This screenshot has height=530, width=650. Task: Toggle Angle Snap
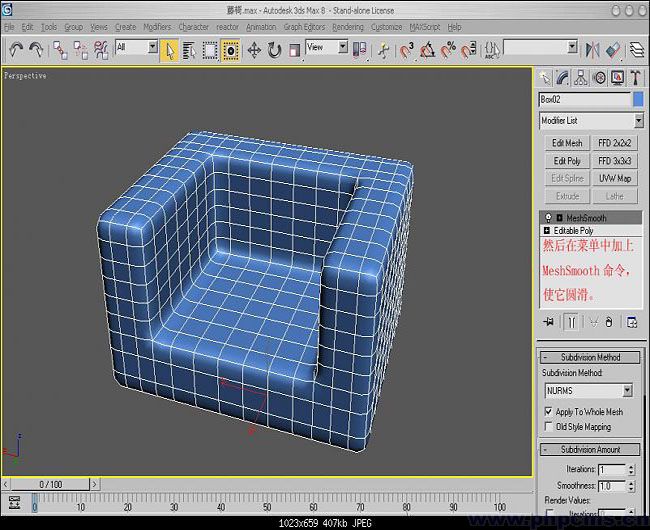pyautogui.click(x=427, y=51)
